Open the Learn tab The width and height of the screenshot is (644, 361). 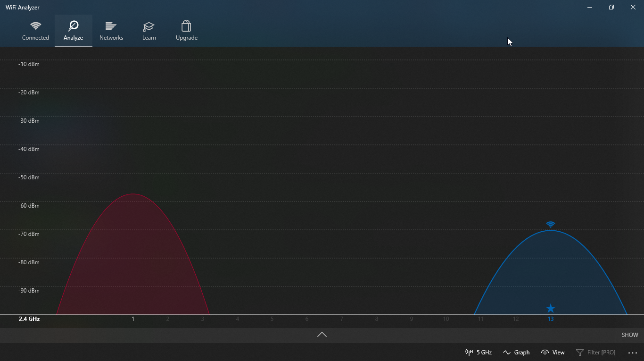click(149, 31)
